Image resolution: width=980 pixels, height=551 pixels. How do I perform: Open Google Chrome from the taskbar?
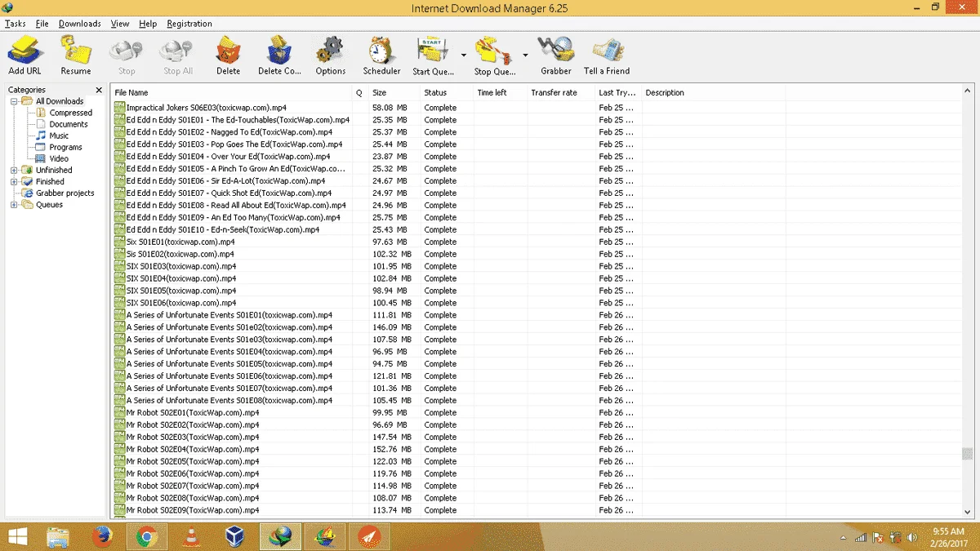point(146,536)
